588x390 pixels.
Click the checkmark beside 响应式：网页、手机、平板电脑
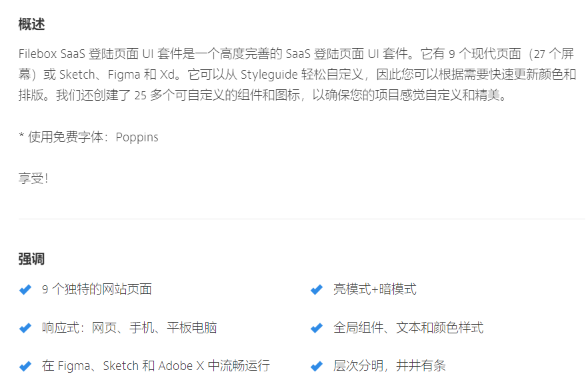[x=25, y=328]
